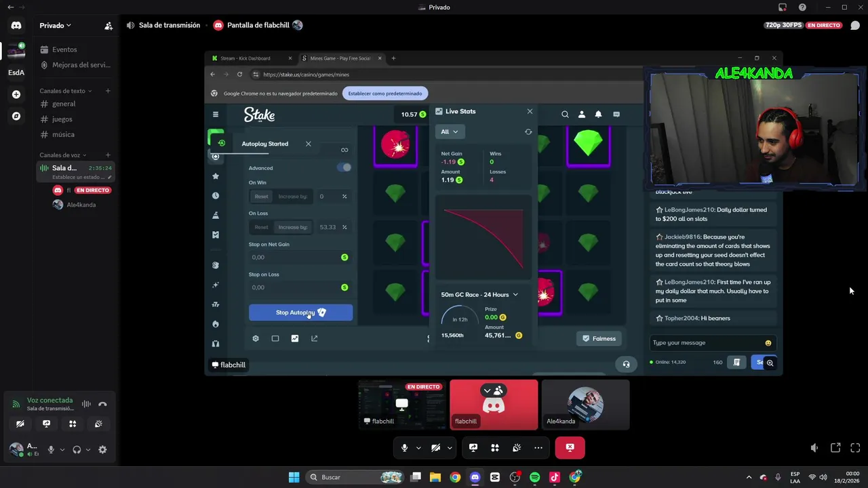The image size is (868, 488).
Task: Open the juegos text channel
Action: pyautogui.click(x=75, y=119)
